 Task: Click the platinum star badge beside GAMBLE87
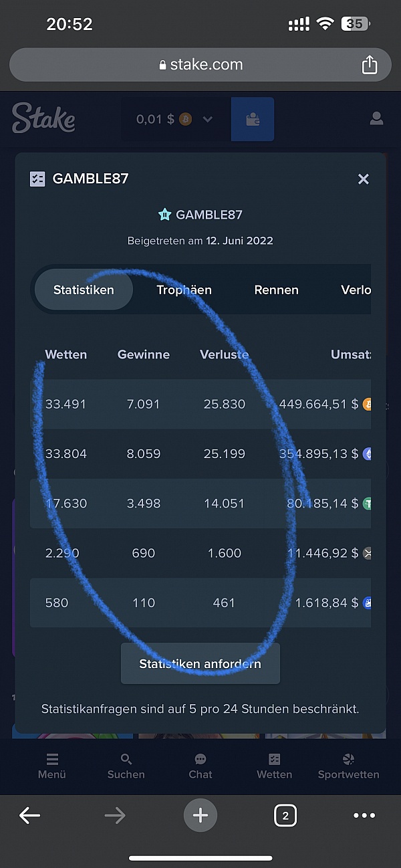pos(164,214)
